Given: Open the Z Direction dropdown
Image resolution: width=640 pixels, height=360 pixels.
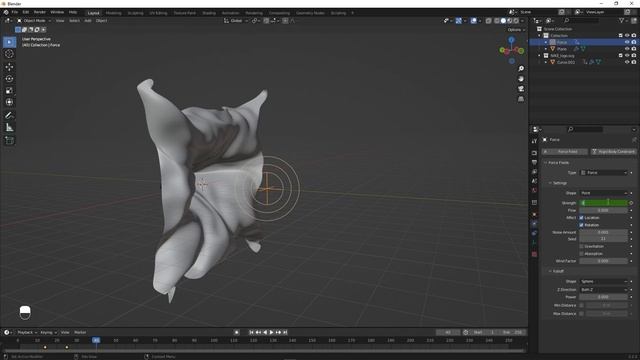Looking at the screenshot, I should (604, 289).
